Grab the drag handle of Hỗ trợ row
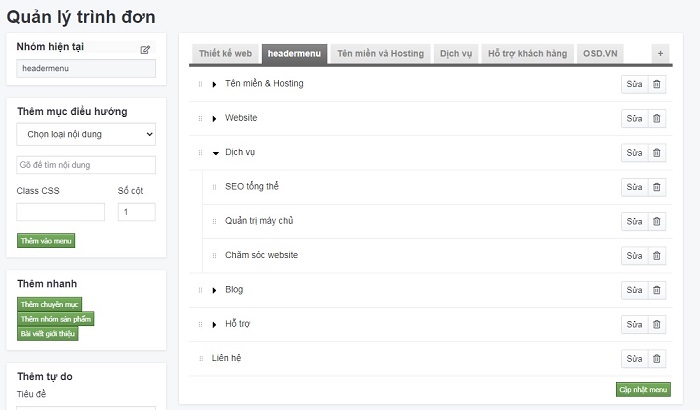The height and width of the screenshot is (410, 700). pos(200,325)
